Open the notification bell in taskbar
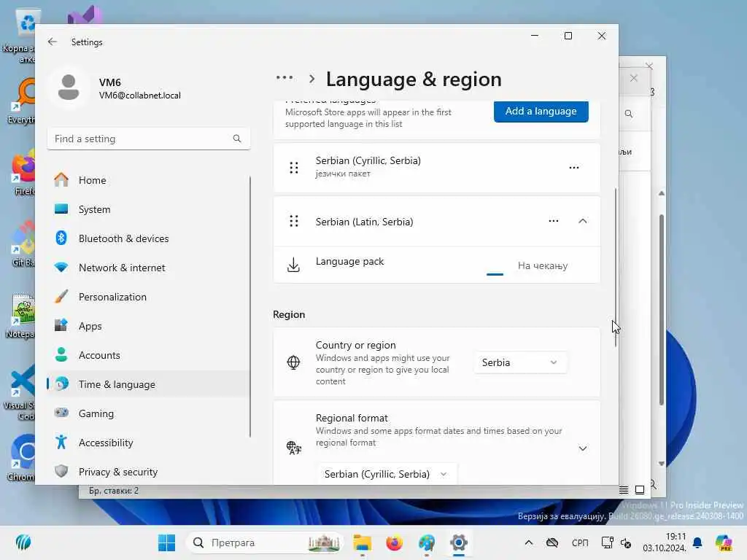Image resolution: width=747 pixels, height=560 pixels. click(x=697, y=542)
